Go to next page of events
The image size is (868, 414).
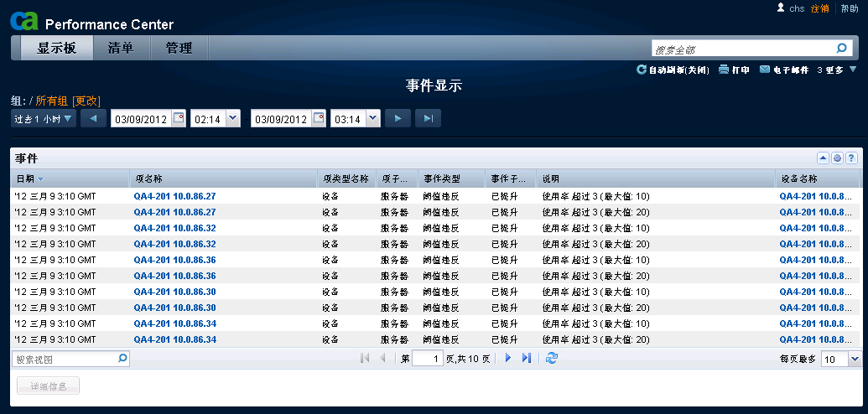pos(508,359)
